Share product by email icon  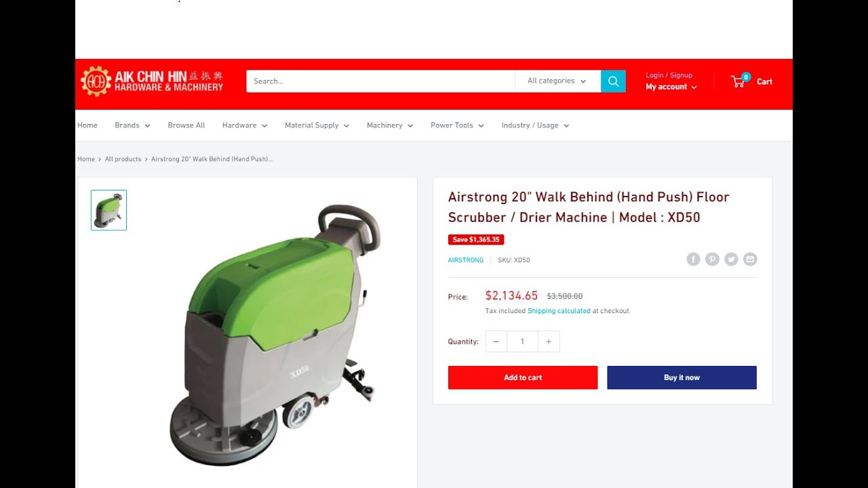(x=750, y=259)
